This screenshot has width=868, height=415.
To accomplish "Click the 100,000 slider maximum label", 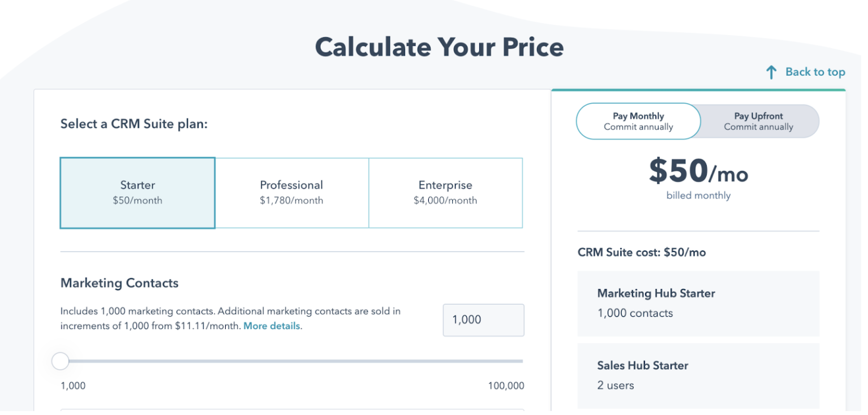I will pyautogui.click(x=506, y=386).
